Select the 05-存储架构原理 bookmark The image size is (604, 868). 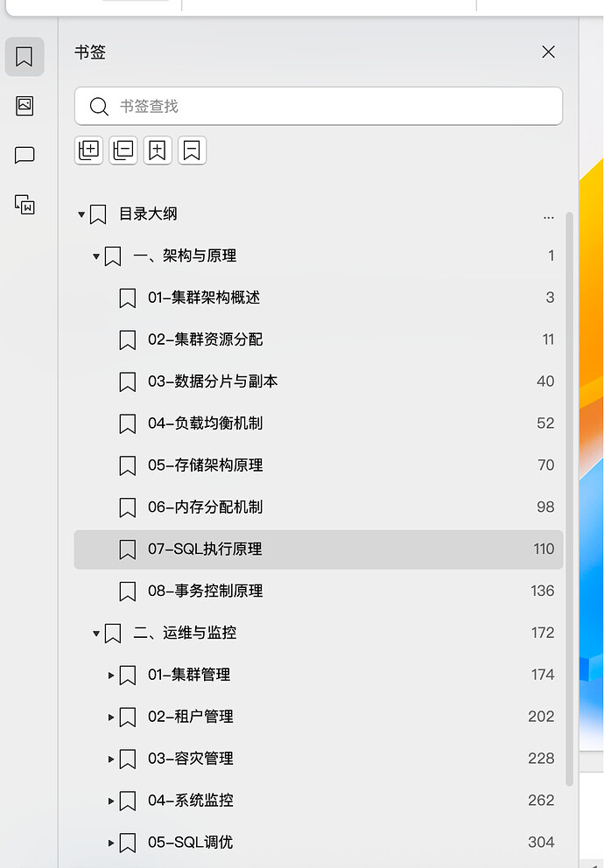pyautogui.click(x=205, y=465)
